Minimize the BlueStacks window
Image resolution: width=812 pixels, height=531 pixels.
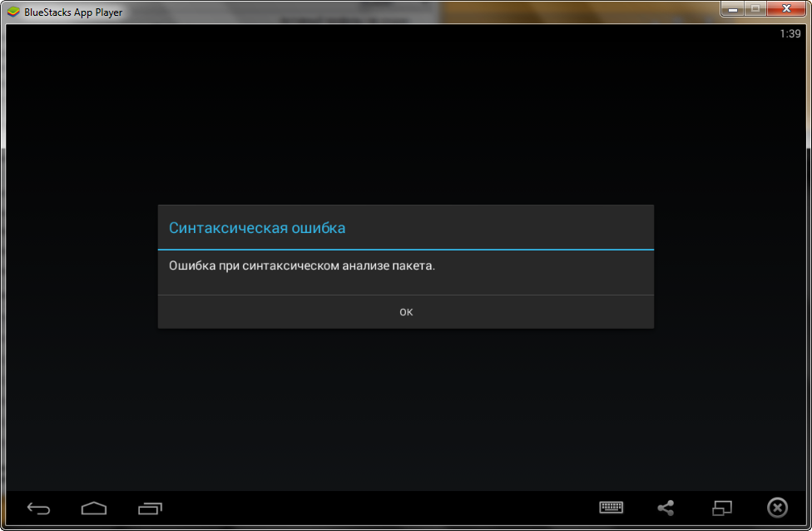[733, 9]
